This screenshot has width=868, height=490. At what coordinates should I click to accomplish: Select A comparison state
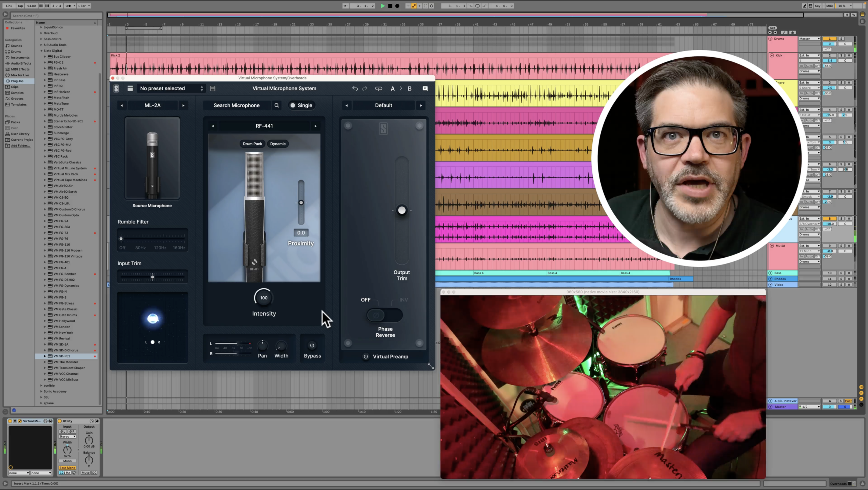[393, 89]
